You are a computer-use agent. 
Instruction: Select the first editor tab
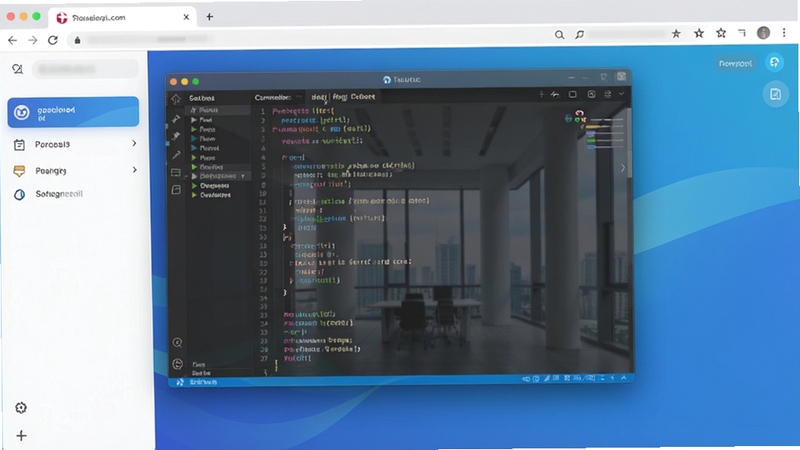point(279,97)
